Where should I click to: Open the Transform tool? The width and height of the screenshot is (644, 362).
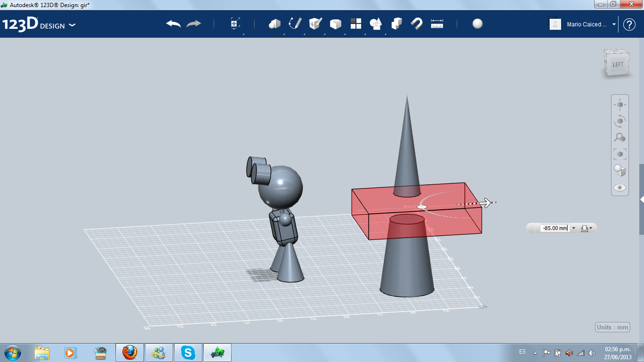(x=235, y=24)
